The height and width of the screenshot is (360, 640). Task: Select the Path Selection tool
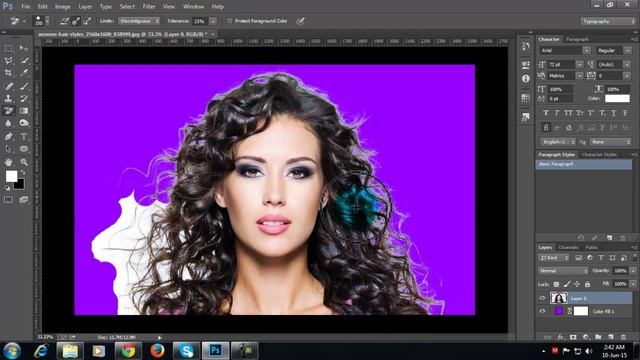8,149
